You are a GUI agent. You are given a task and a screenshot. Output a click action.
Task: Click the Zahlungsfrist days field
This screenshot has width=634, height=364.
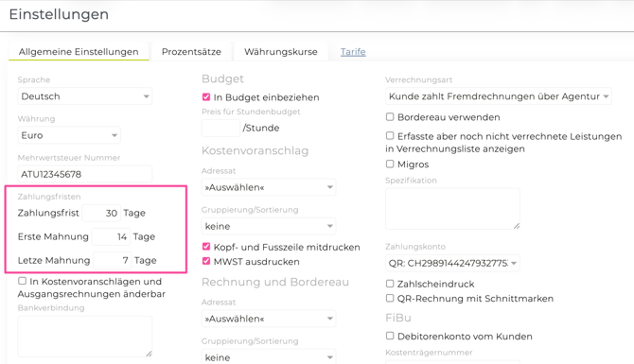tap(101, 213)
